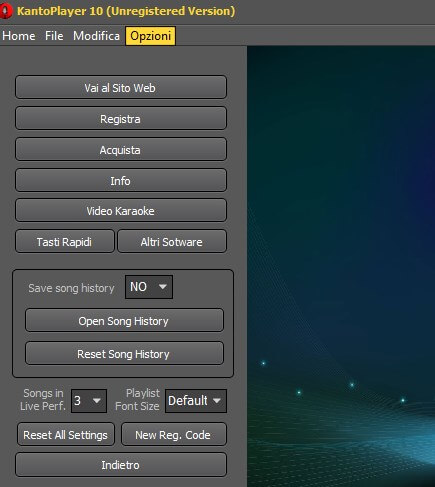Click the Playlist Font Size label
Viewport: 435px width, 487px height.
click(137, 400)
